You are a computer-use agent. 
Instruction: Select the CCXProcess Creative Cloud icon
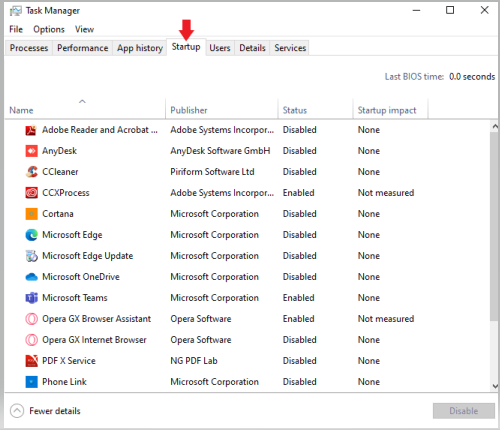pos(31,193)
